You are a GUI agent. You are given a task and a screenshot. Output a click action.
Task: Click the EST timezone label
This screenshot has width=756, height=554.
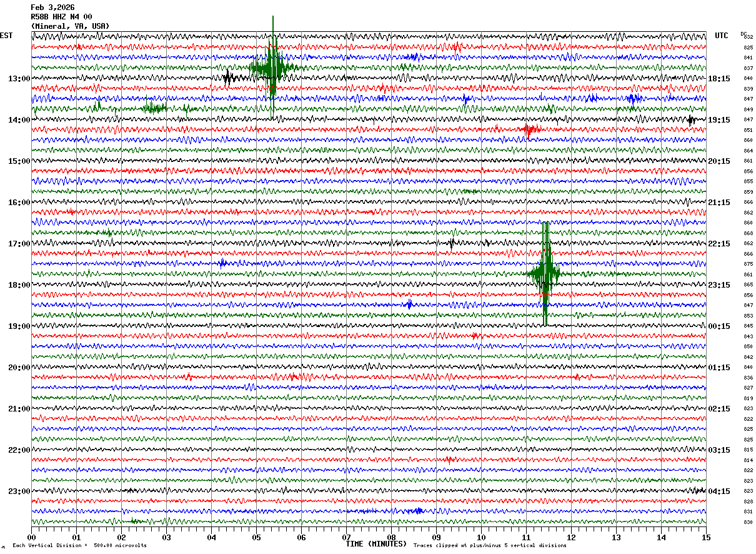[6, 36]
